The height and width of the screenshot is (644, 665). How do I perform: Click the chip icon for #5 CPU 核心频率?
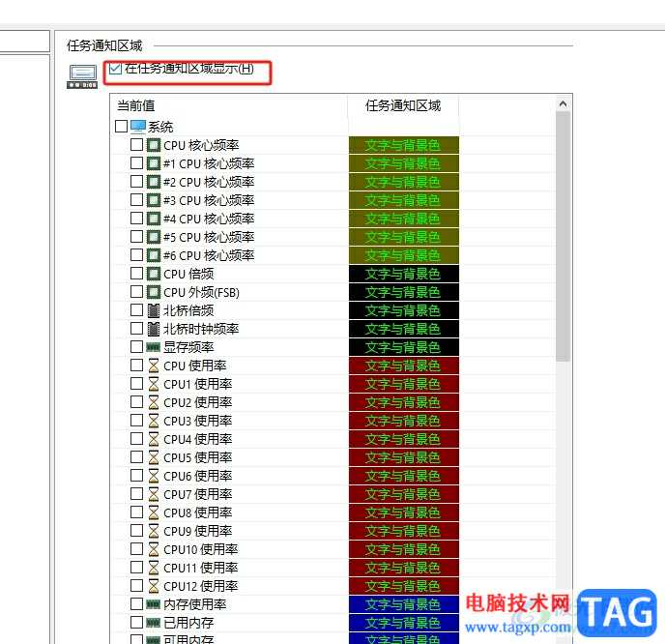[x=154, y=237]
